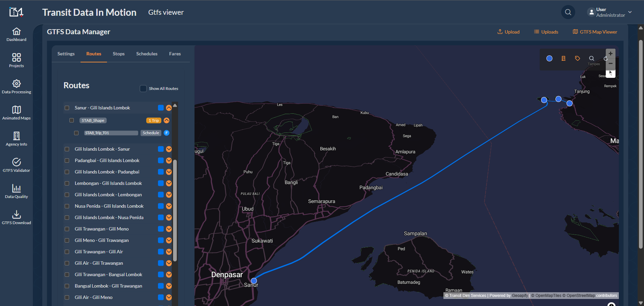Click the blue F icon for STAB_Trip_T01
Screen dimensions: 644x306
point(166,133)
